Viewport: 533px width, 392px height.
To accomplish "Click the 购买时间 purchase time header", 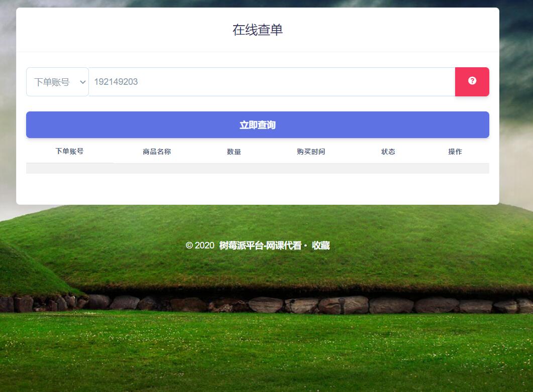I will pos(311,152).
